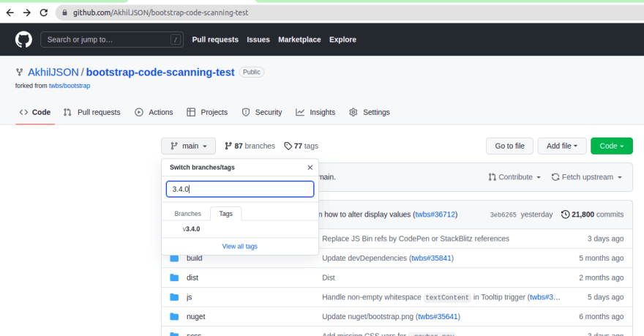Click the fork icon beside AkhilJSON

point(19,72)
